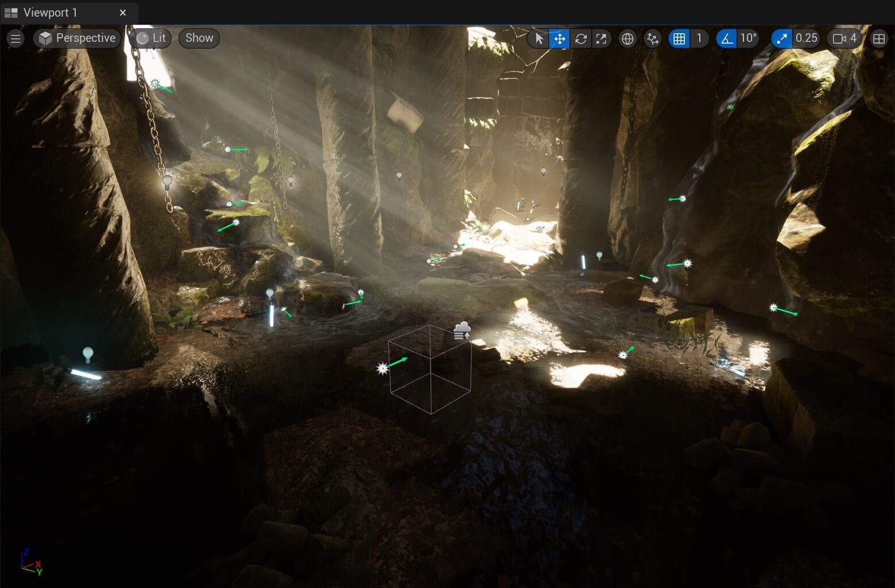Select the volumetric cloud actor icon
Viewport: 895px width, 588px height.
pos(462,331)
